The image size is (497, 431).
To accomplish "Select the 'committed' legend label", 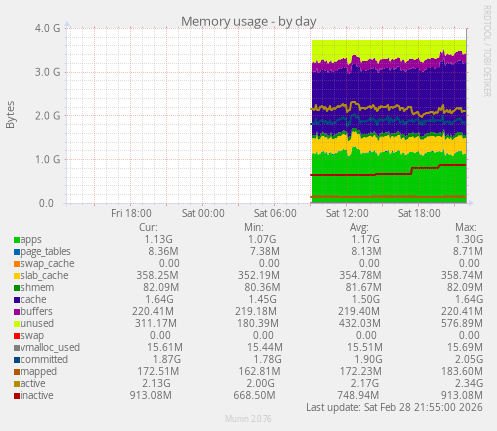I will point(44,359).
